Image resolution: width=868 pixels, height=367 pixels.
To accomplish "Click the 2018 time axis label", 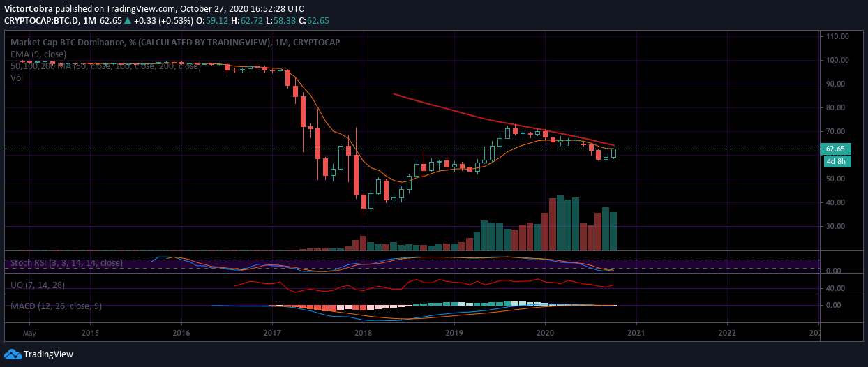I will [363, 332].
